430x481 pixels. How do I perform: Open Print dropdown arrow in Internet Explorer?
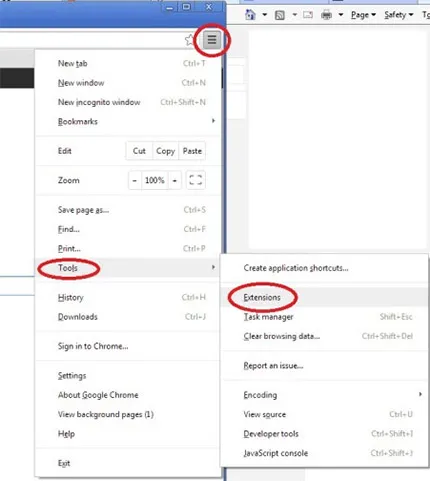coord(341,15)
